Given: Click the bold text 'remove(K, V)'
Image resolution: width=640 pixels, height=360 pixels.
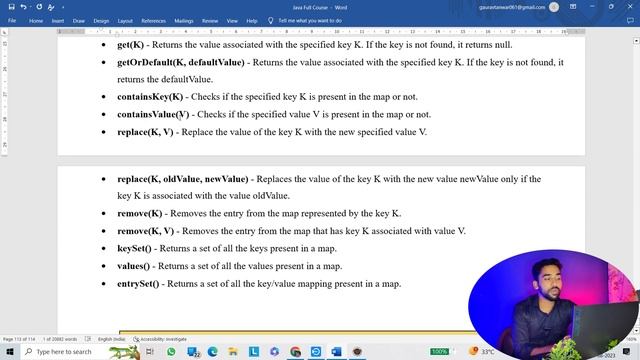Looking at the screenshot, I should coord(145,231).
